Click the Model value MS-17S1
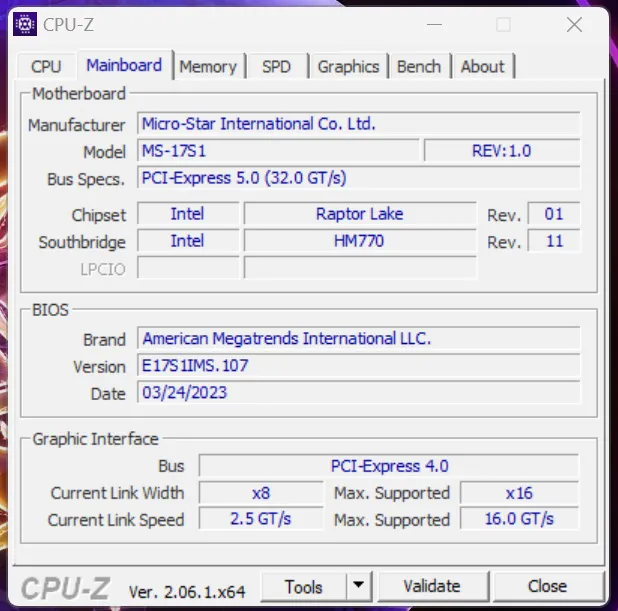618x611 pixels. tap(278, 151)
